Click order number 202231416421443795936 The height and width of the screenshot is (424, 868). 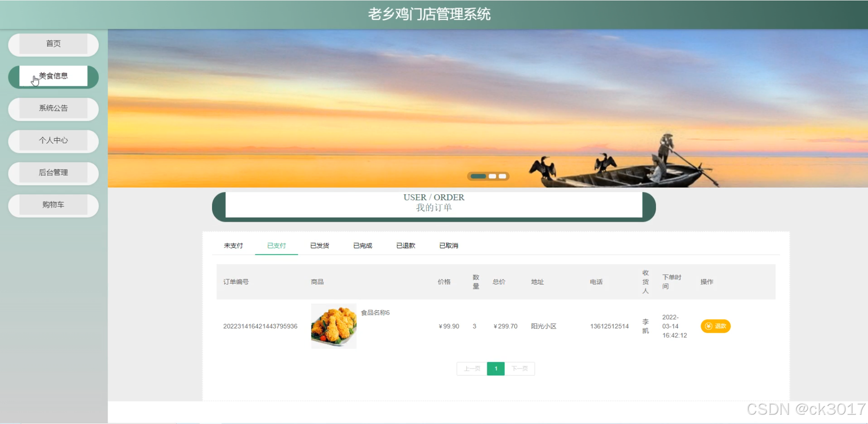pyautogui.click(x=260, y=326)
